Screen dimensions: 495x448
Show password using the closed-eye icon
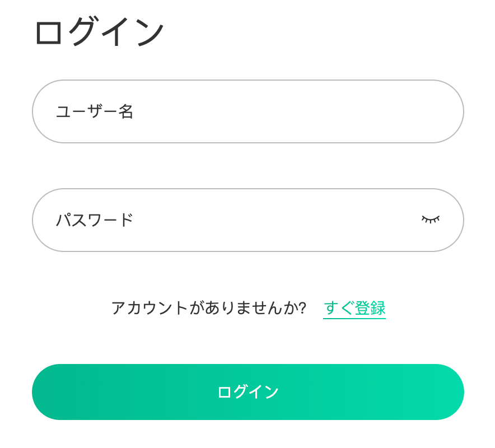(431, 220)
